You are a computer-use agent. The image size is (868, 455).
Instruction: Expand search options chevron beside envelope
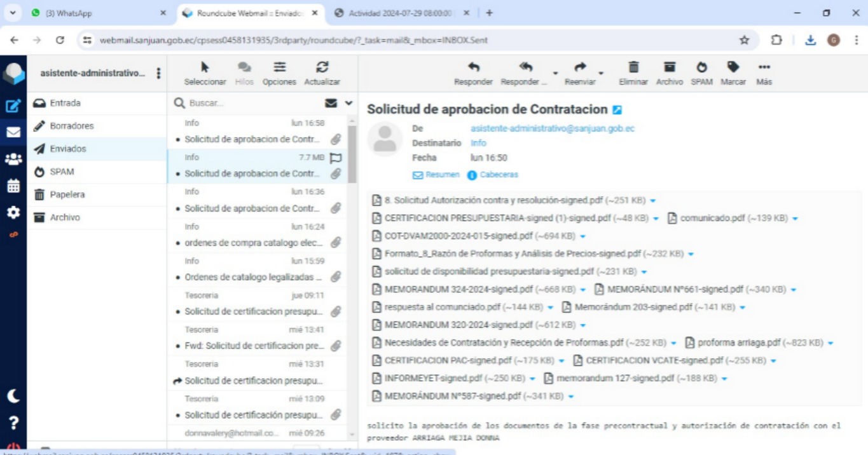coord(348,103)
